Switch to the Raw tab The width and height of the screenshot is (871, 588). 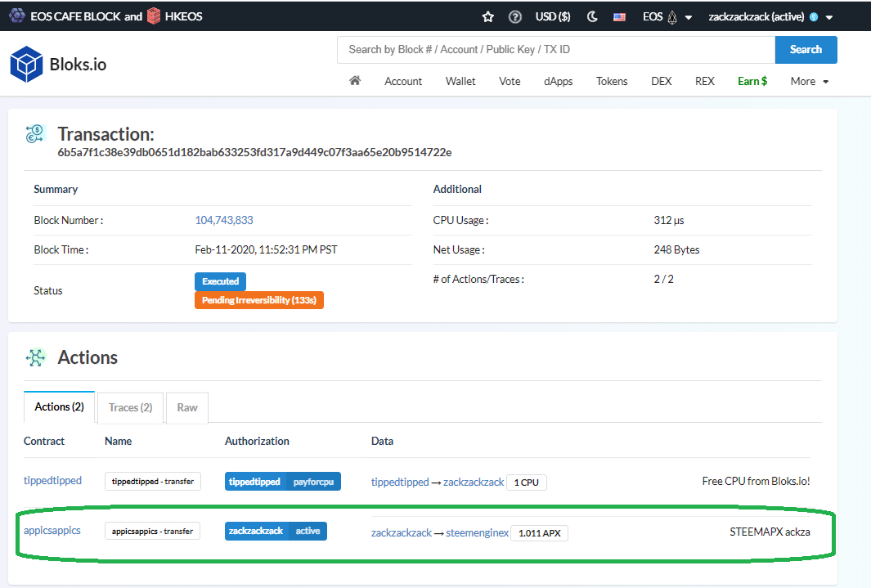tap(187, 407)
